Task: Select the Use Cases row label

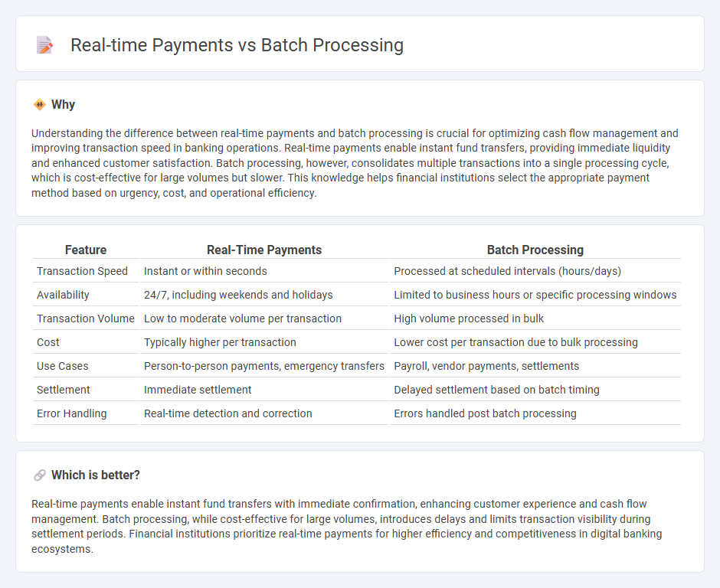Action: tap(63, 366)
